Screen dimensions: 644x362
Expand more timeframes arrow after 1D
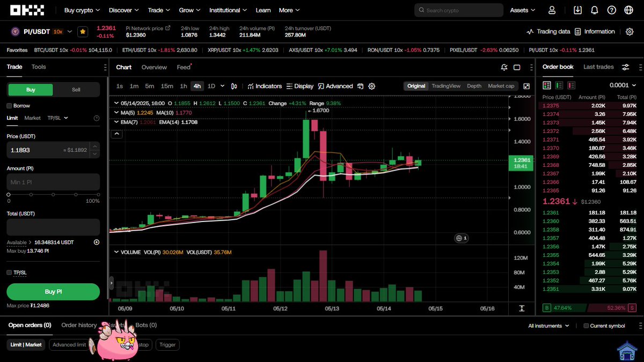pyautogui.click(x=222, y=86)
